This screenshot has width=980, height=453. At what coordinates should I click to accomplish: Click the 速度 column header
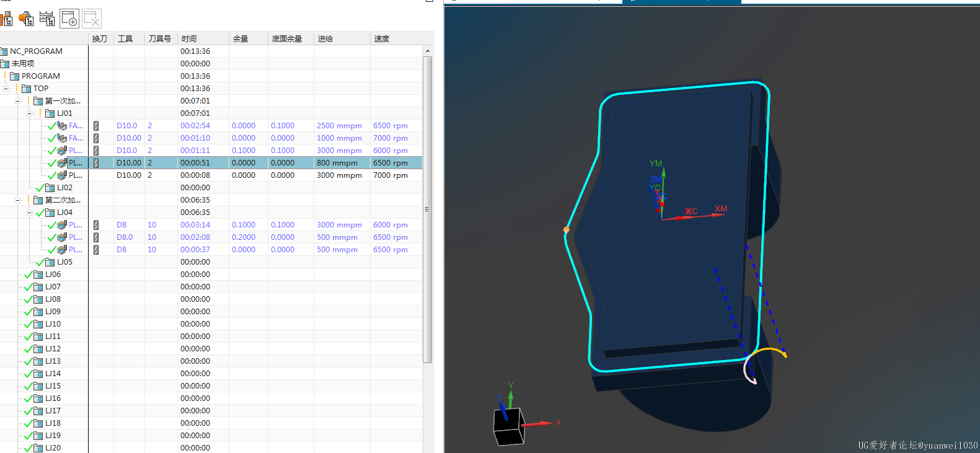point(397,38)
